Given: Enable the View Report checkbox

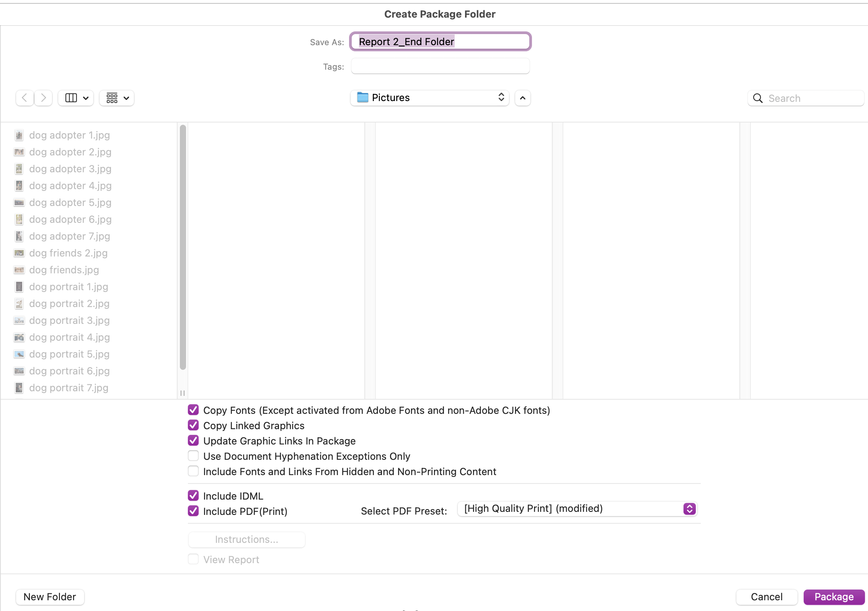Looking at the screenshot, I should (x=193, y=559).
